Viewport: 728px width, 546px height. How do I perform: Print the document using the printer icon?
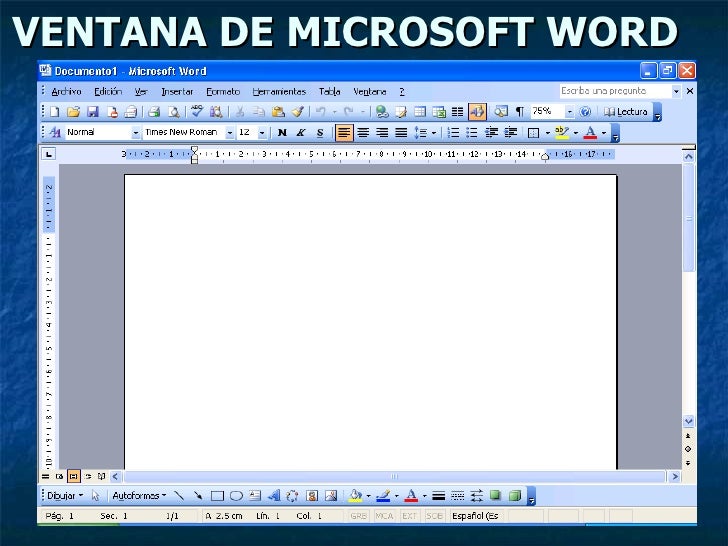pos(154,112)
